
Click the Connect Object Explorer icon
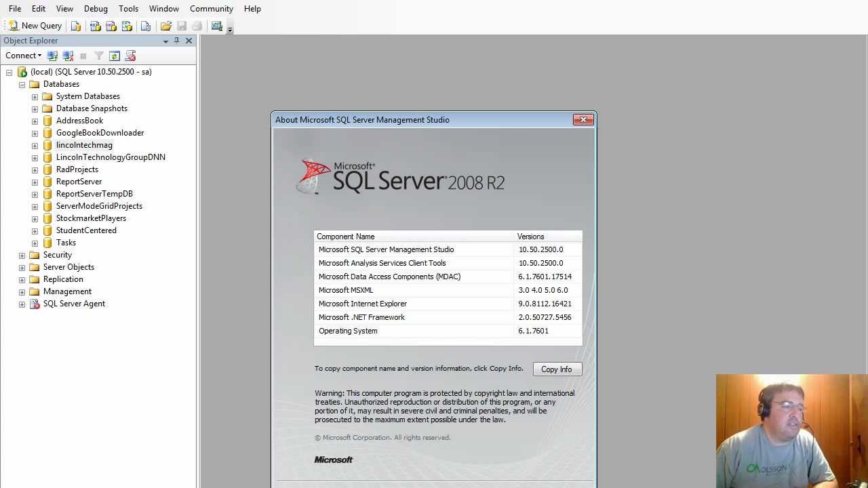coord(52,56)
